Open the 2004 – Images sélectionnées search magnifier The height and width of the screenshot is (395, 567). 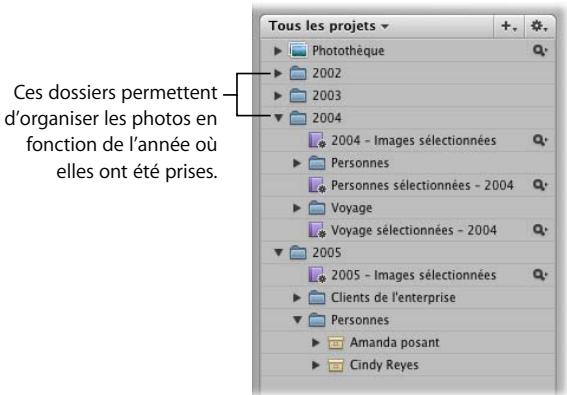coord(540,140)
